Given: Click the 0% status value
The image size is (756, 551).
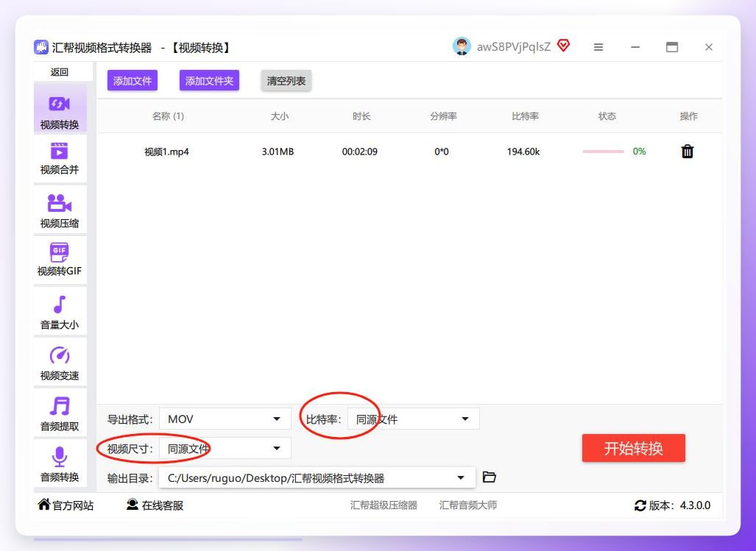Looking at the screenshot, I should [639, 152].
